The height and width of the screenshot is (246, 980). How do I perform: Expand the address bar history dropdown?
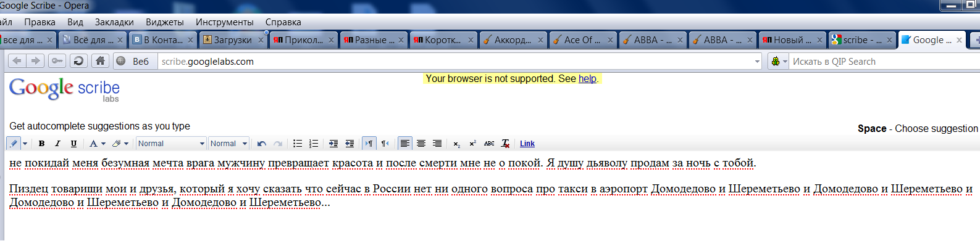click(758, 61)
